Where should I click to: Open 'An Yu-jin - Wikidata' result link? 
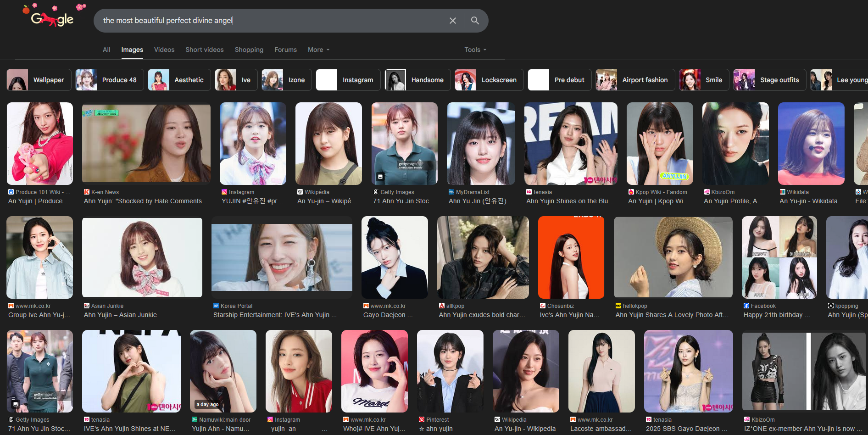tap(808, 201)
